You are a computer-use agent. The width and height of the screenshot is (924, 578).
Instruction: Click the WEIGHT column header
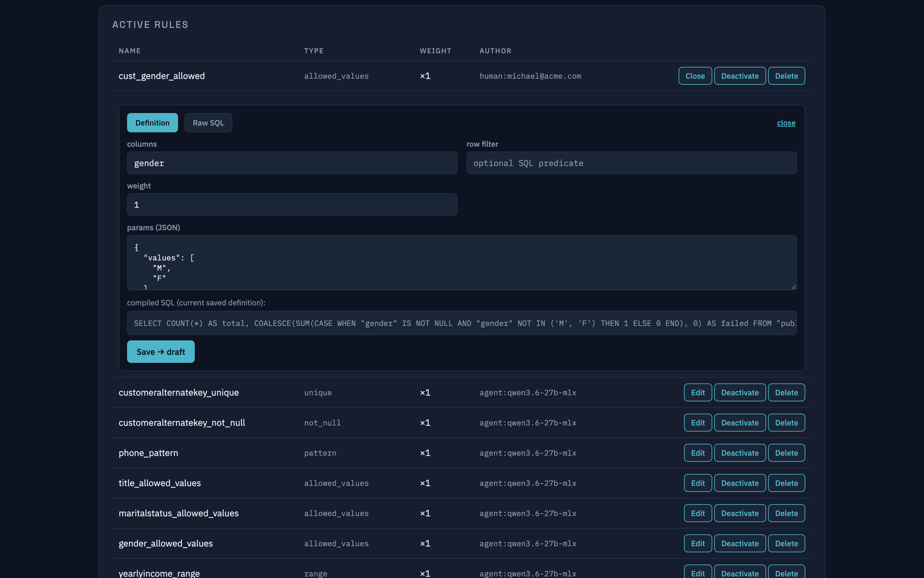point(436,51)
